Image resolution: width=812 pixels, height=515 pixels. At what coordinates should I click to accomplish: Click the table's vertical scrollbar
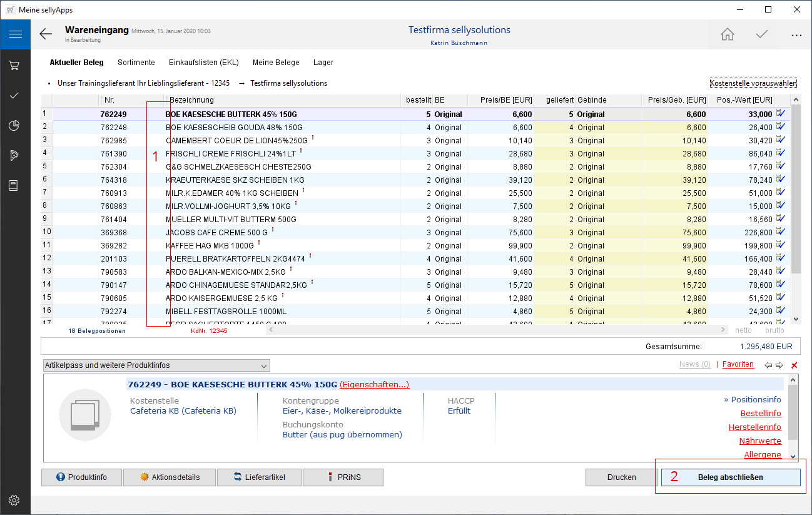(x=796, y=188)
